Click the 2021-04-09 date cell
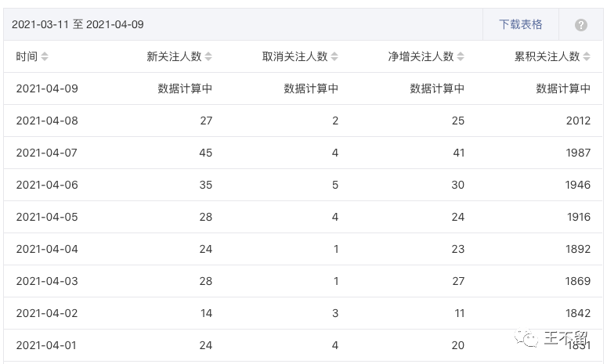 (x=47, y=88)
